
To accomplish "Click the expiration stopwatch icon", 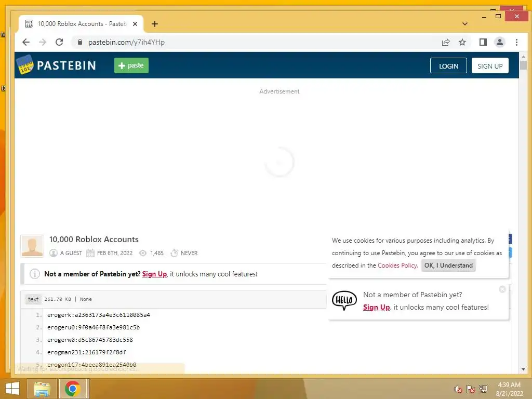I will 174,253.
